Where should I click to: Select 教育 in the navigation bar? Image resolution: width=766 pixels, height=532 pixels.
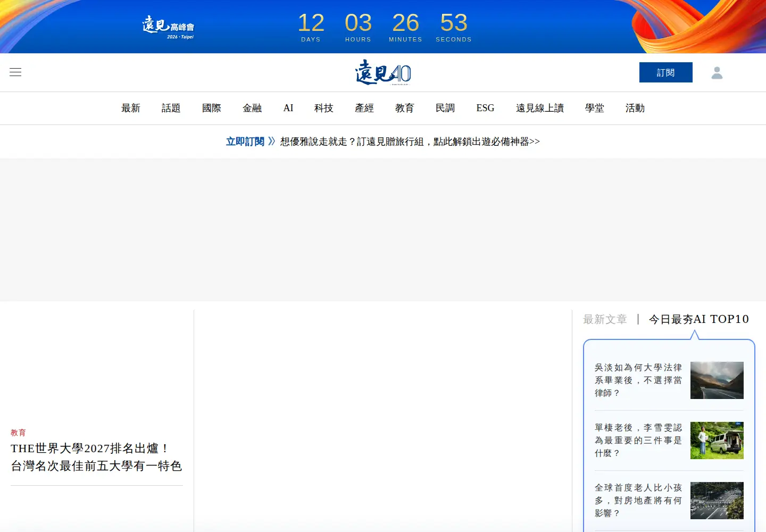pyautogui.click(x=405, y=108)
